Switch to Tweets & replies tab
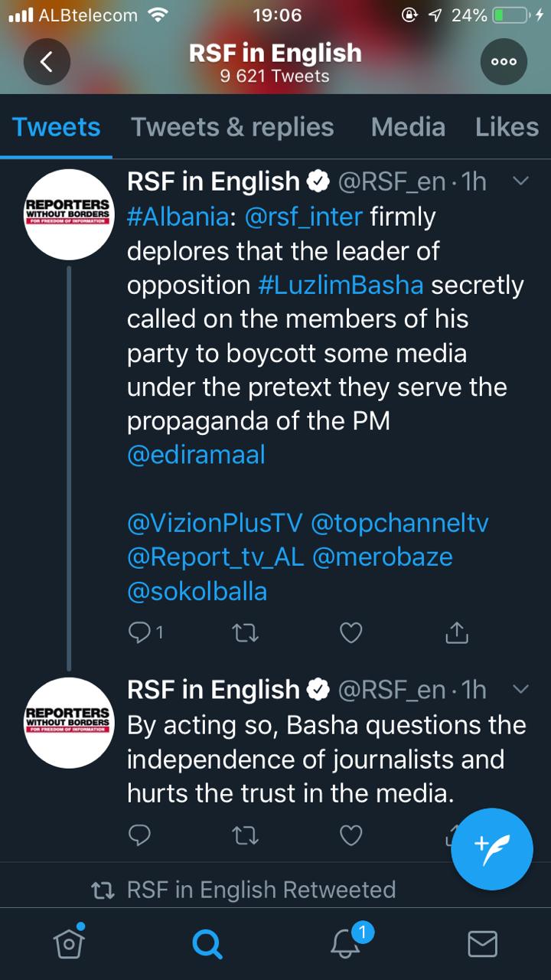 click(x=233, y=127)
